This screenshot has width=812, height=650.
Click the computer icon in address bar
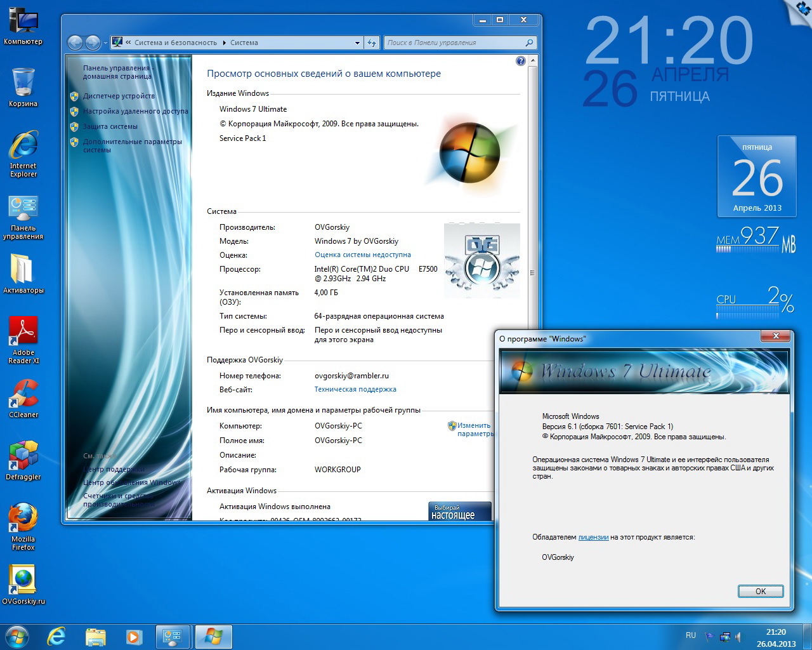117,43
